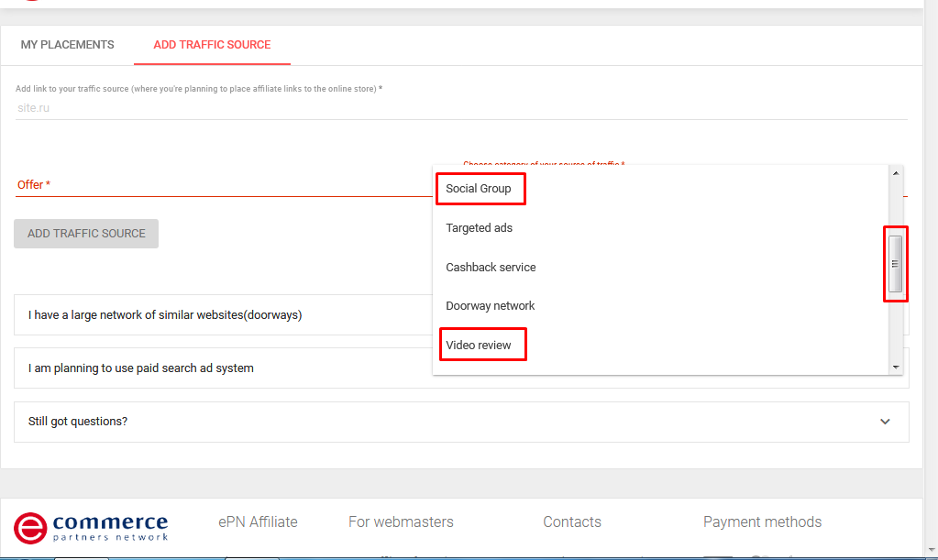The width and height of the screenshot is (938, 560).
Task: Switch to the MY PLACEMENTS tab
Action: pos(67,44)
